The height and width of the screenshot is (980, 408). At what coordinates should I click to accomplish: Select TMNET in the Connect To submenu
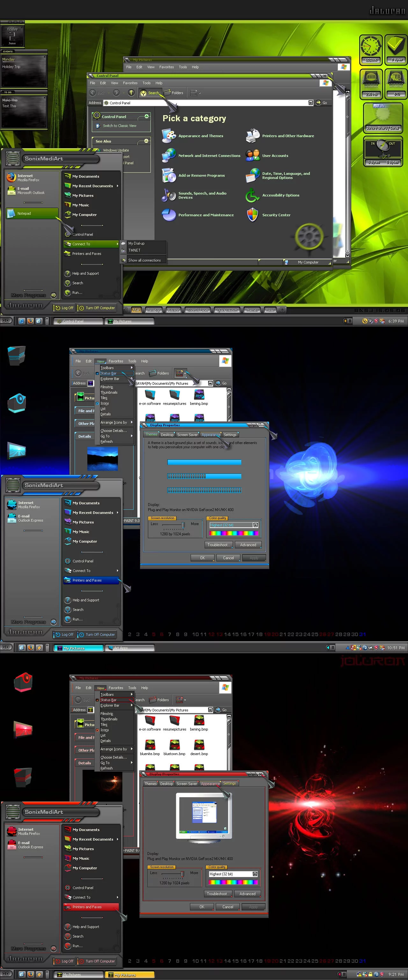[x=135, y=250]
